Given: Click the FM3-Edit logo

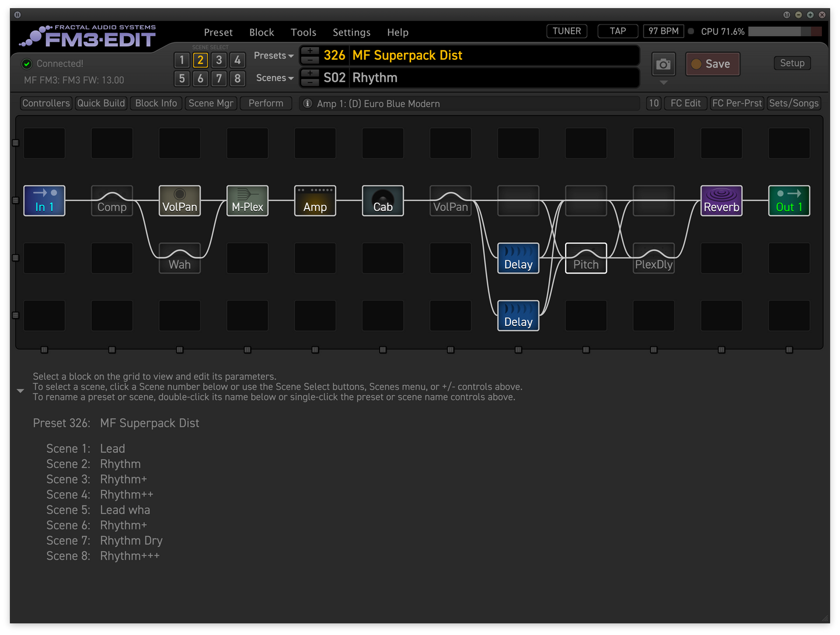Looking at the screenshot, I should click(x=88, y=36).
